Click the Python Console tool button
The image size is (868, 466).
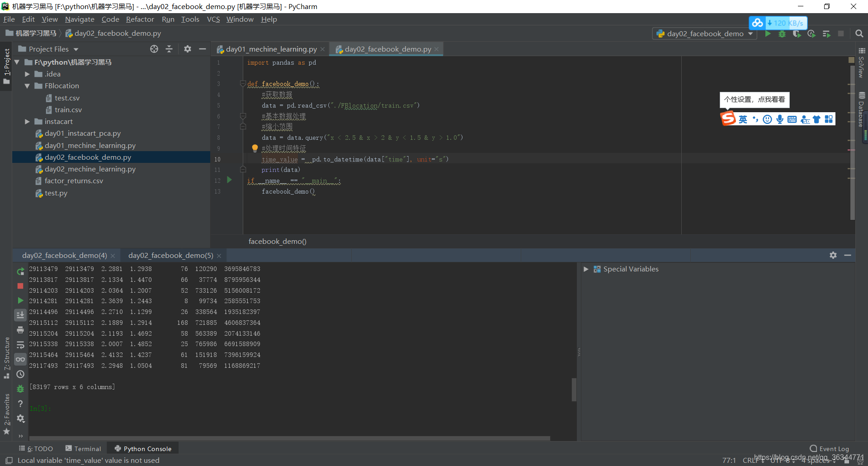click(143, 448)
